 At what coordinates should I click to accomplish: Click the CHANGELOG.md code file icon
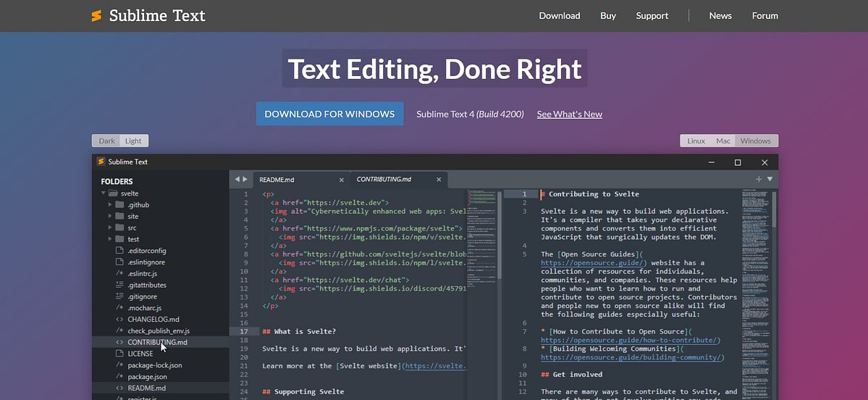(119, 319)
